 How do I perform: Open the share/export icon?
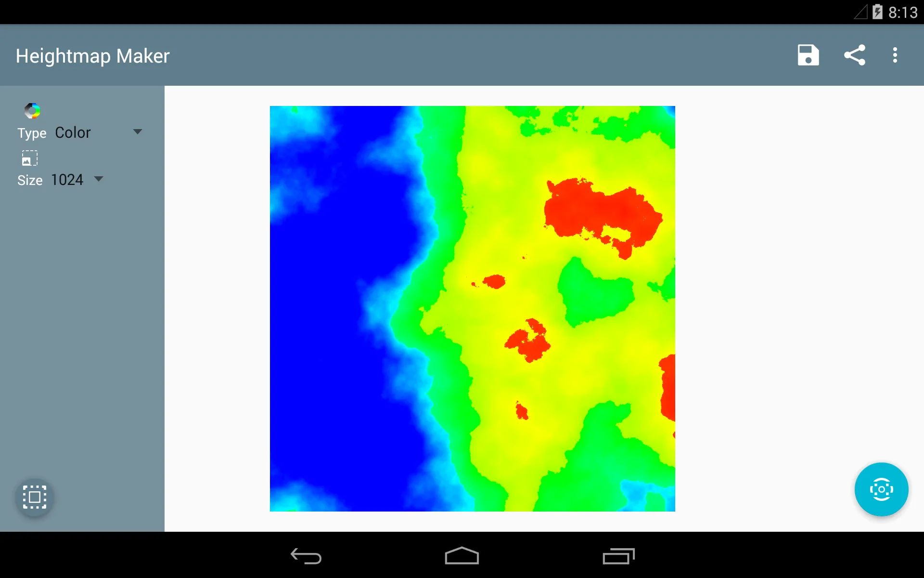[853, 55]
